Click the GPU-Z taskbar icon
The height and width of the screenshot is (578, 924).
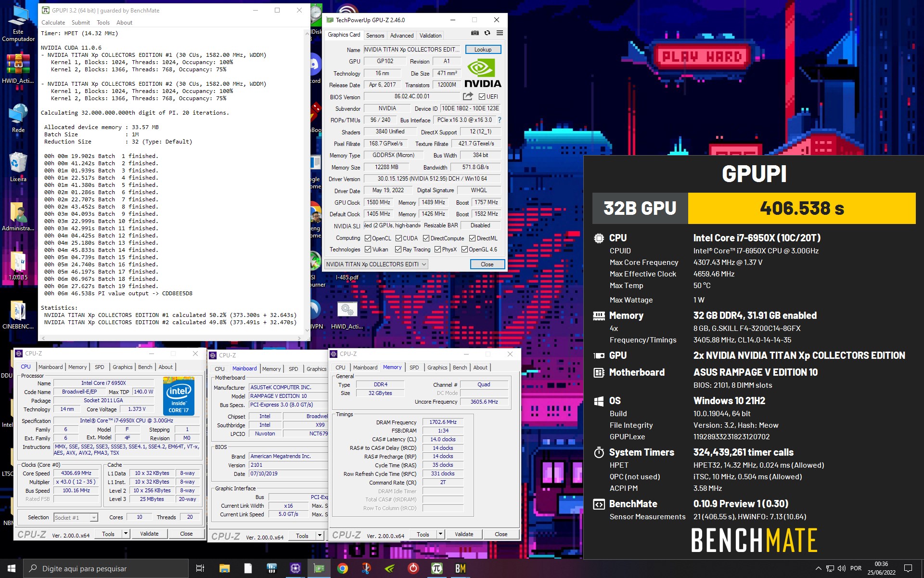(x=319, y=568)
